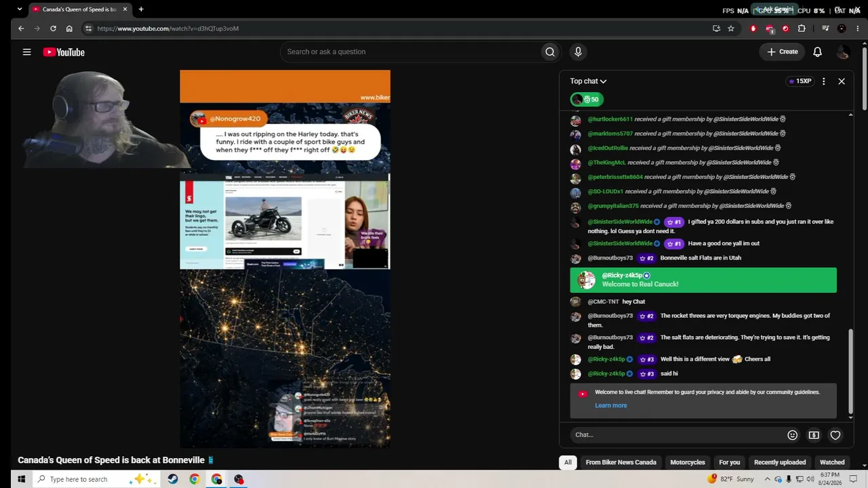Start voice search with the microphone

point(578,52)
